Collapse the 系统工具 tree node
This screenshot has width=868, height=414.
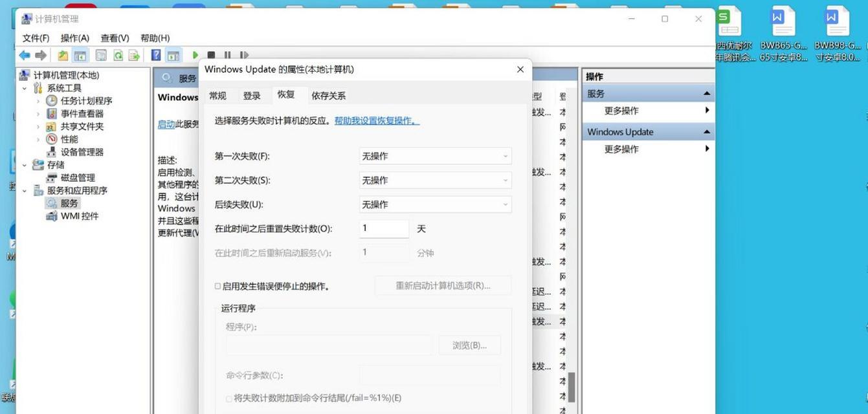coord(25,88)
